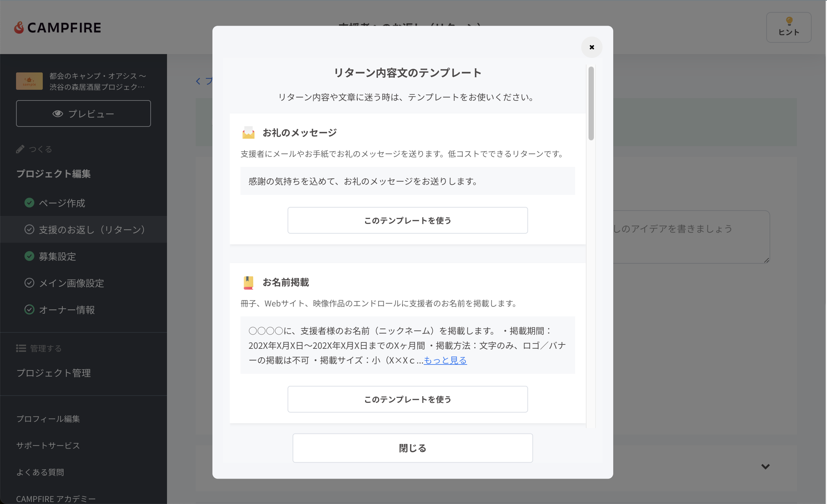Viewport: 827px width, 504px height.
Task: Switch to プロジェクト管理 section
Action: 53,373
